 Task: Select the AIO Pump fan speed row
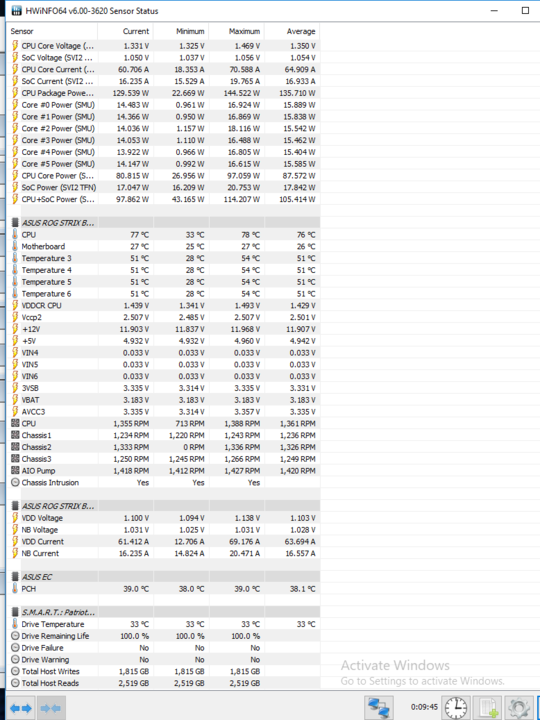[165, 471]
